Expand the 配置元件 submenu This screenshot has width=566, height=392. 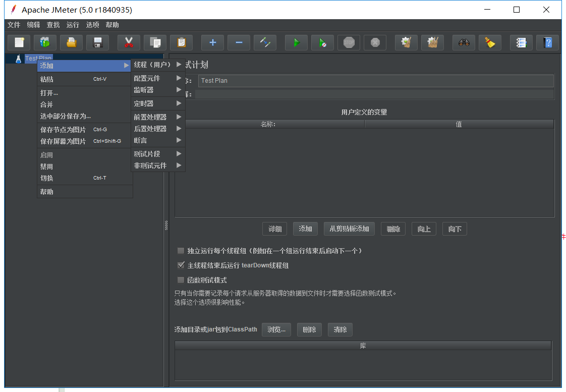pos(158,78)
